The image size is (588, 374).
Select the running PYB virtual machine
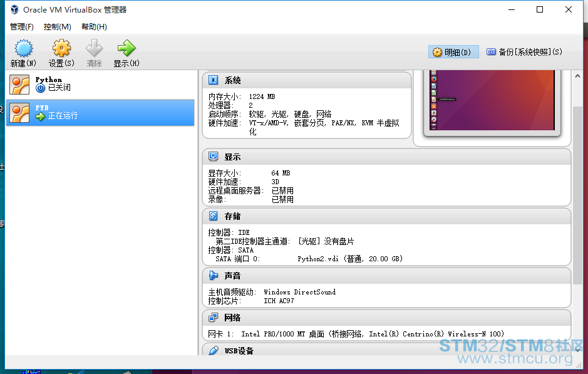point(100,113)
